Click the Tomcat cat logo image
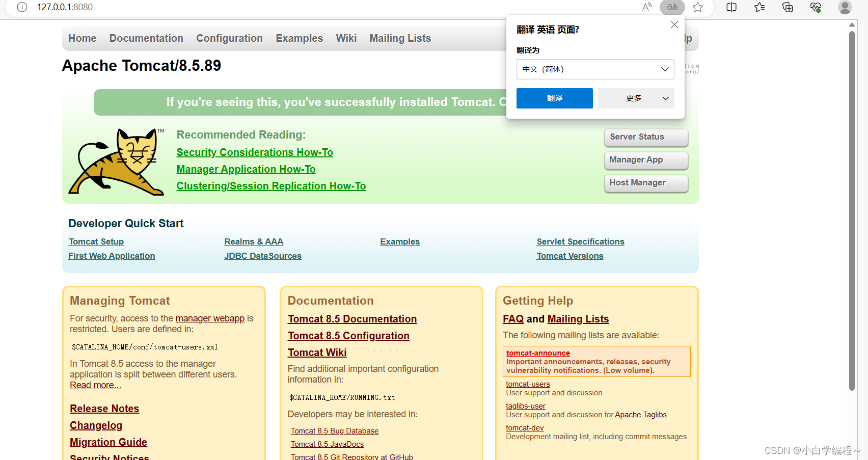 [x=117, y=161]
